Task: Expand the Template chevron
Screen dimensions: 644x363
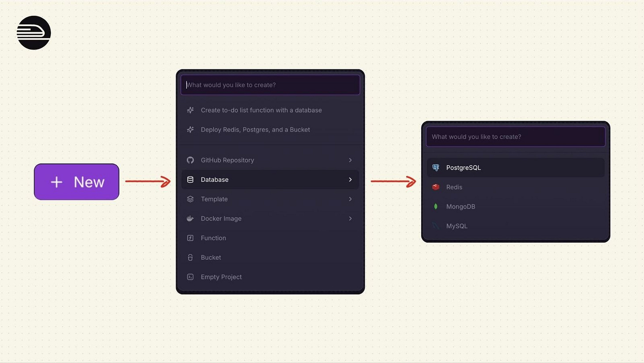Action: 350,199
